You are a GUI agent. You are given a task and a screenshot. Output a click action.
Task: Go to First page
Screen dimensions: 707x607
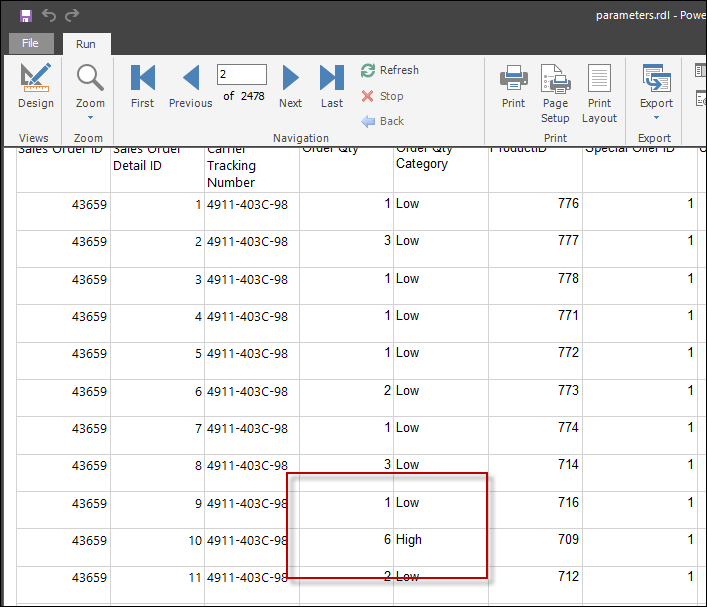(x=143, y=86)
